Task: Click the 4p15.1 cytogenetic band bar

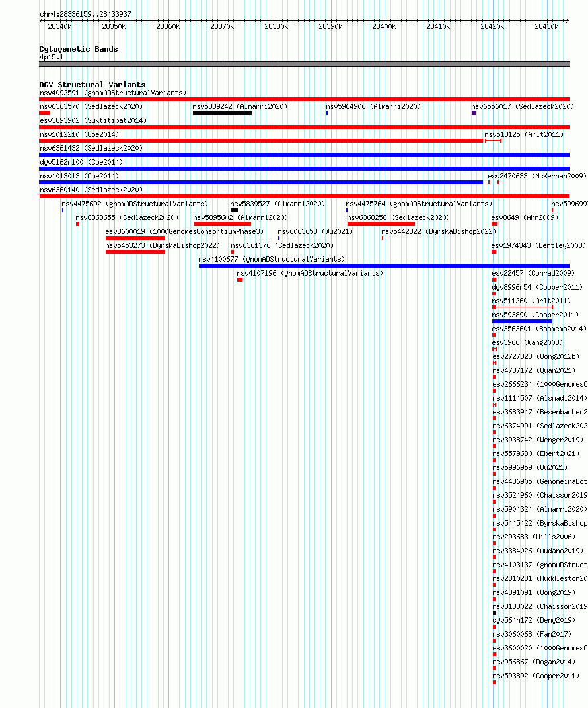Action: coord(304,64)
